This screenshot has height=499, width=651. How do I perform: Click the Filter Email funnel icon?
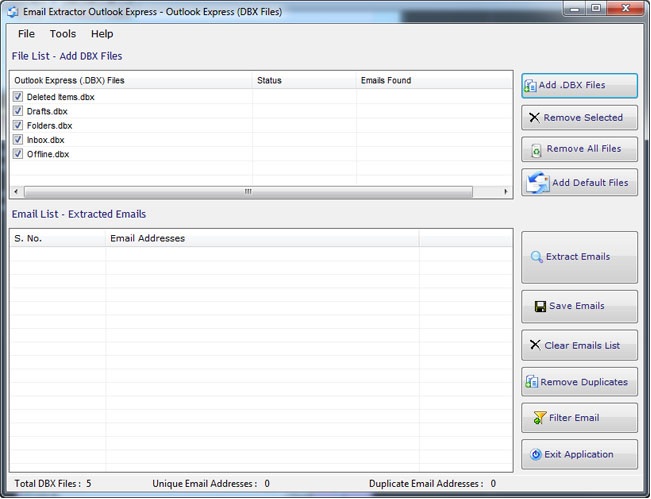point(540,418)
